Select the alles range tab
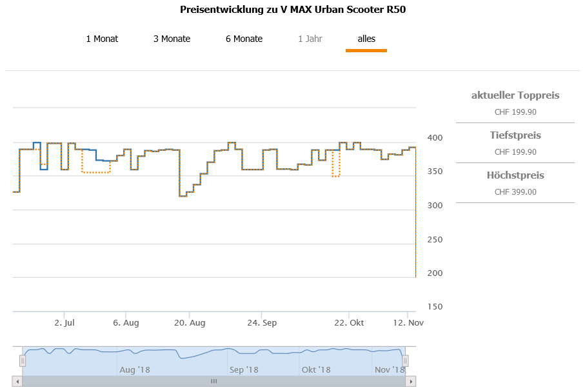This screenshot has height=392, width=585. [366, 39]
